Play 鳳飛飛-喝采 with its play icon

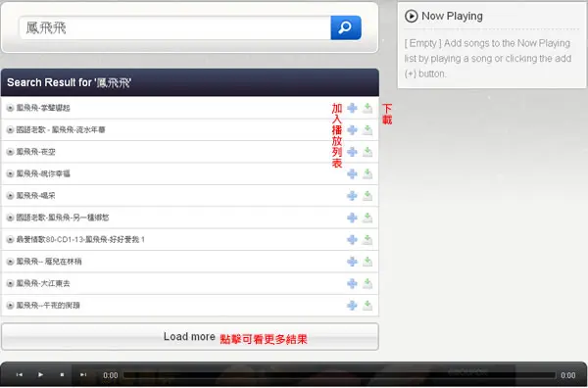[x=10, y=196]
